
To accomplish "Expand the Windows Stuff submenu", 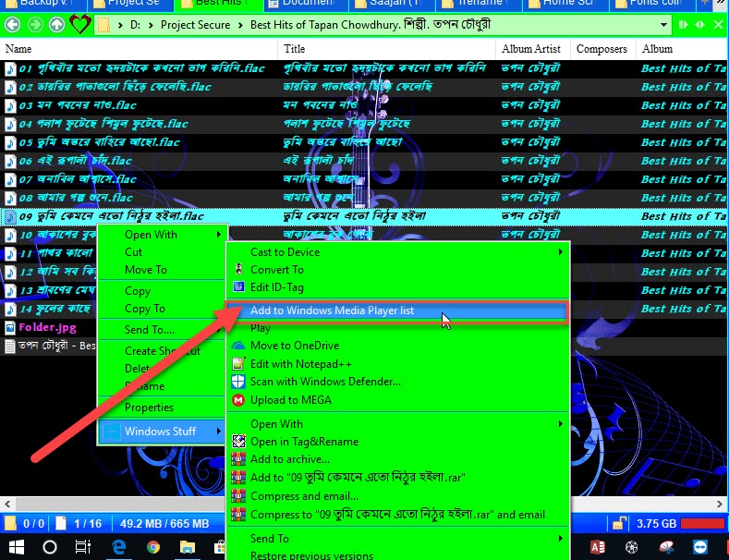I will coord(218,432).
